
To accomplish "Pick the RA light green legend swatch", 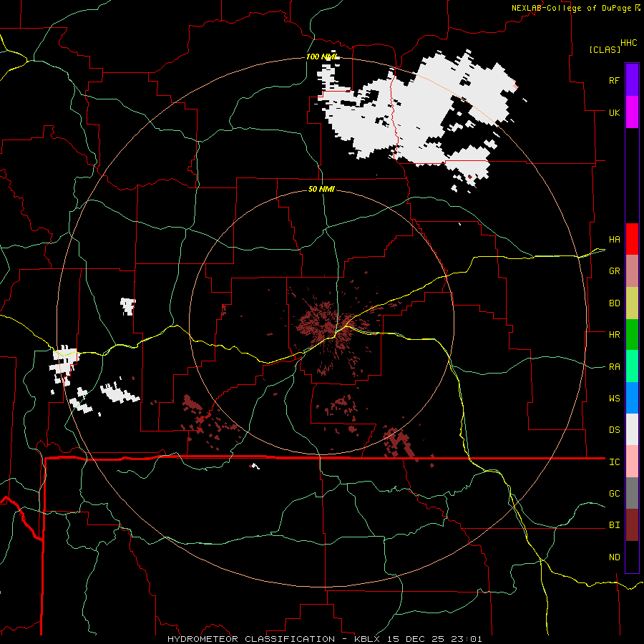I will [632, 366].
